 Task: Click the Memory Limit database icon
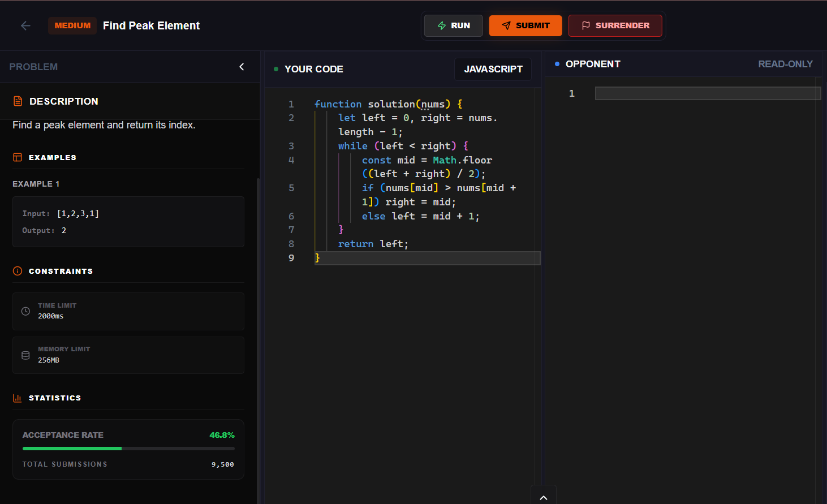click(25, 355)
